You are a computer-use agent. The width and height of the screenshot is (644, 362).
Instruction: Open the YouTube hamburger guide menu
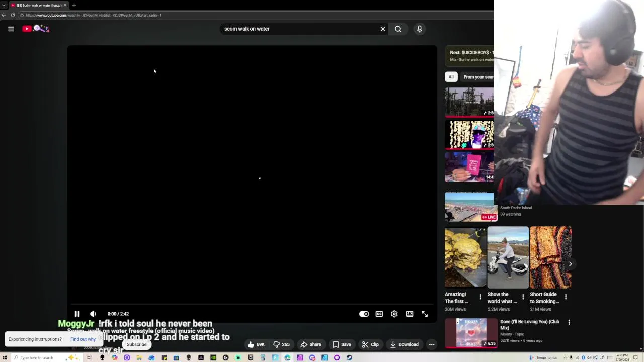pos(11,29)
